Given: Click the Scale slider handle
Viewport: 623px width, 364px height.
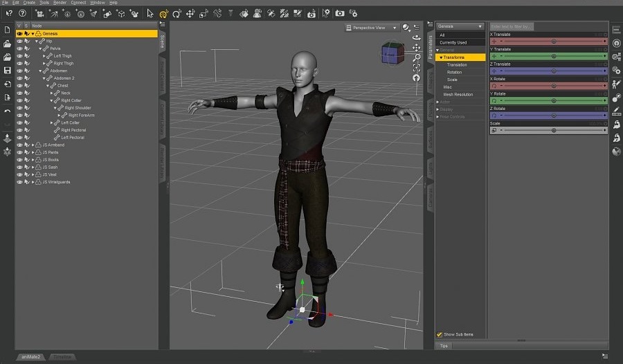Looking at the screenshot, I should click(x=554, y=130).
